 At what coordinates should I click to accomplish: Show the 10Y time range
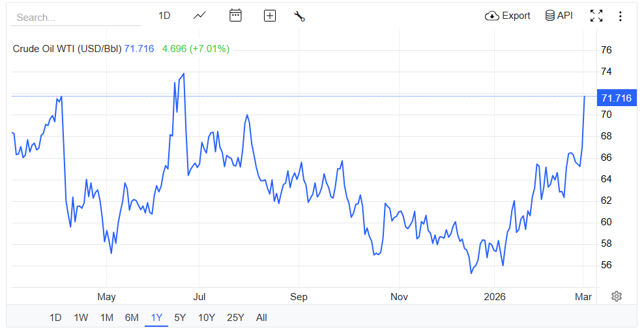pos(206,318)
